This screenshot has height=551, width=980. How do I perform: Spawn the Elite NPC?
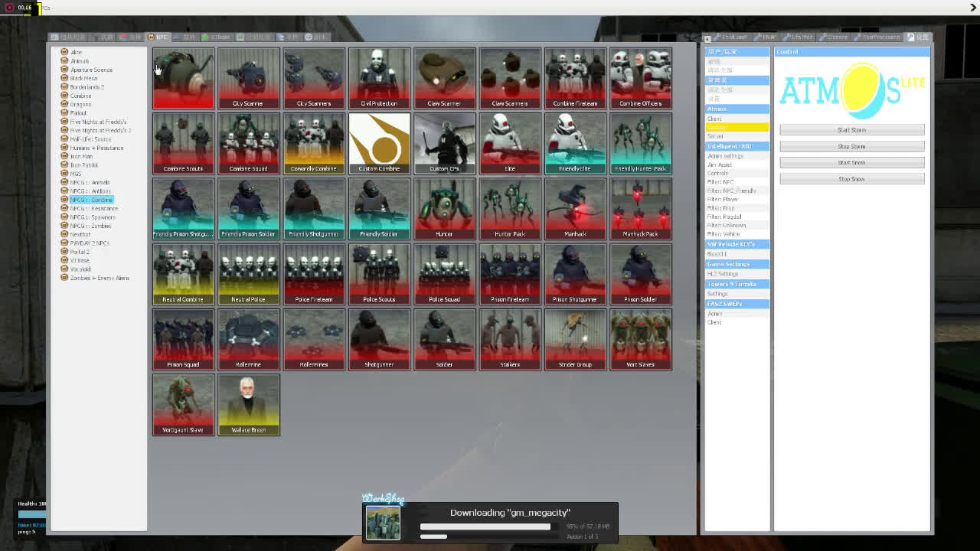[510, 143]
